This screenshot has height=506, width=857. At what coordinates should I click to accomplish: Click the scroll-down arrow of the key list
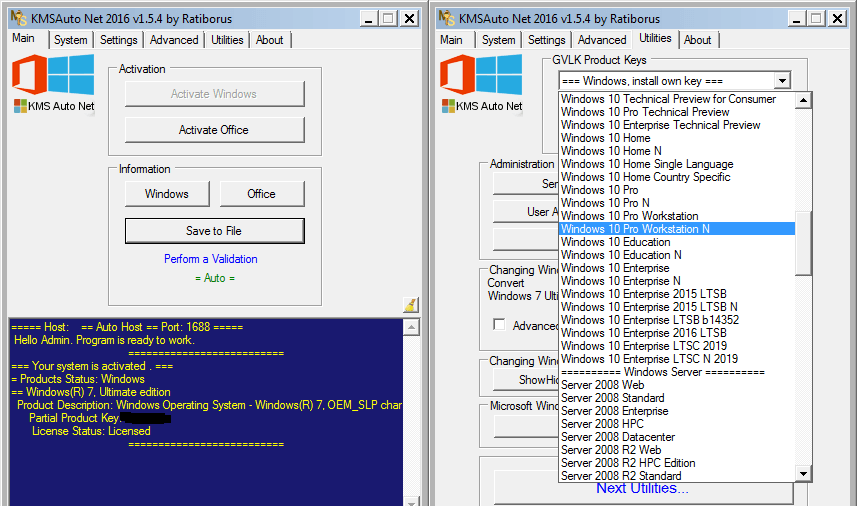point(803,474)
